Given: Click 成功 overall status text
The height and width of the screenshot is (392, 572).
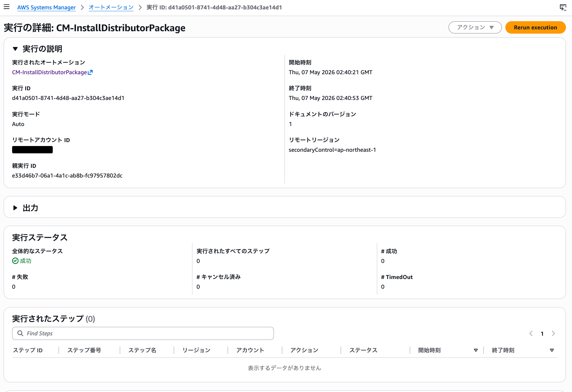Looking at the screenshot, I should tap(26, 261).
